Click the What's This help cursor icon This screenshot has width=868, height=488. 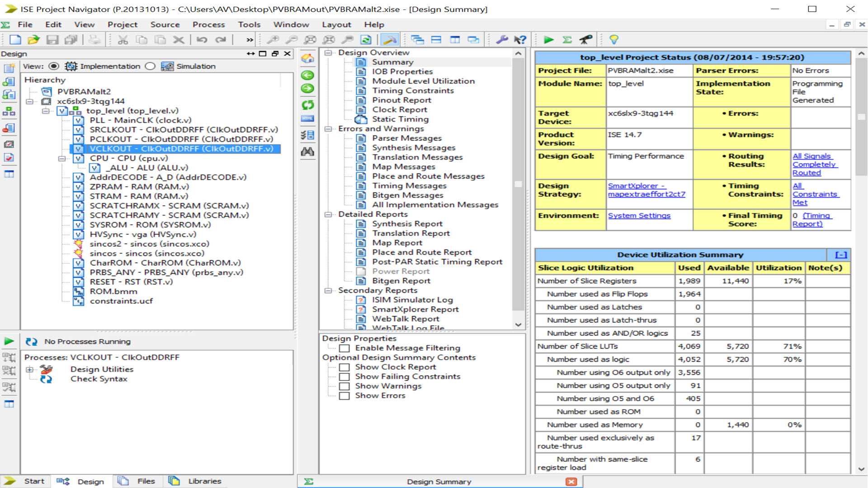pos(520,40)
